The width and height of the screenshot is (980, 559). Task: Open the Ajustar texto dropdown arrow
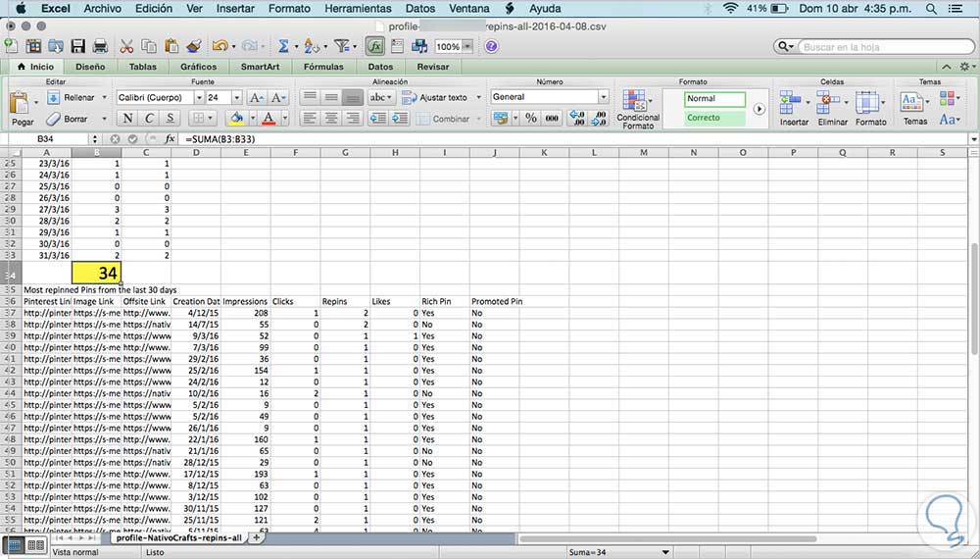tap(479, 97)
